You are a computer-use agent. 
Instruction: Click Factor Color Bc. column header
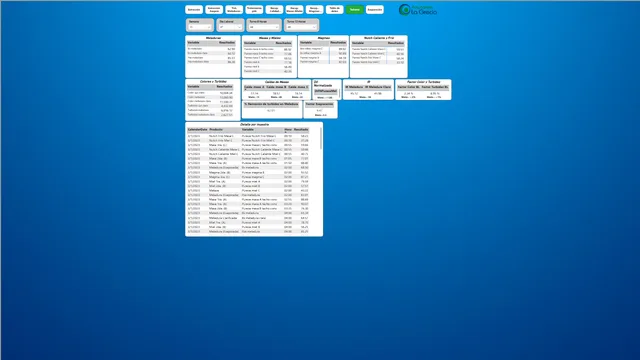409,87
